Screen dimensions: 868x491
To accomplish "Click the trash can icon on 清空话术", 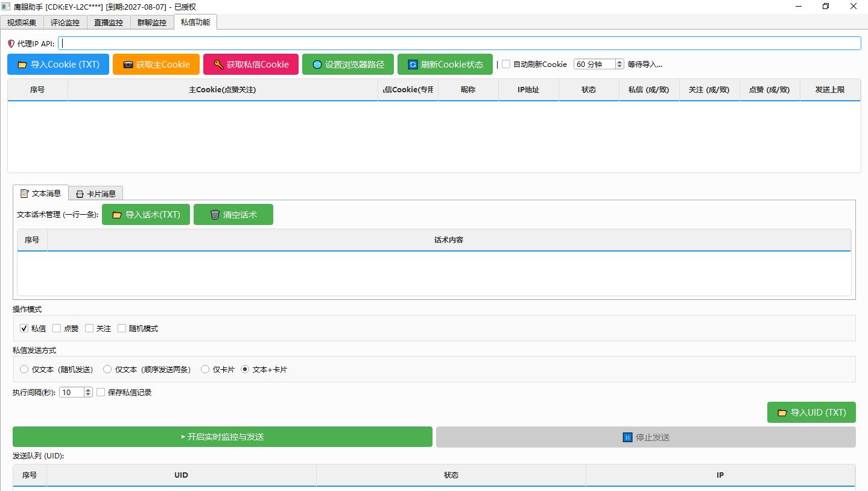I will [x=215, y=215].
